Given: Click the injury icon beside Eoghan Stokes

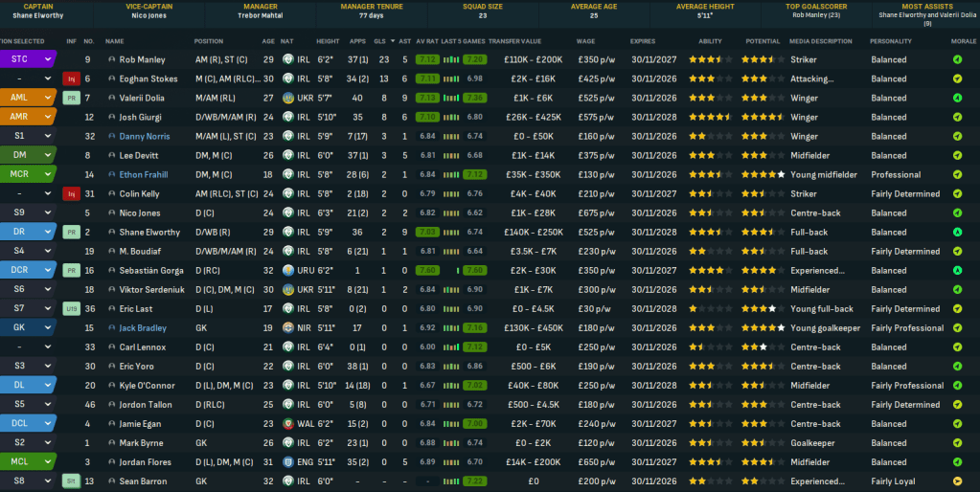Looking at the screenshot, I should [x=71, y=78].
